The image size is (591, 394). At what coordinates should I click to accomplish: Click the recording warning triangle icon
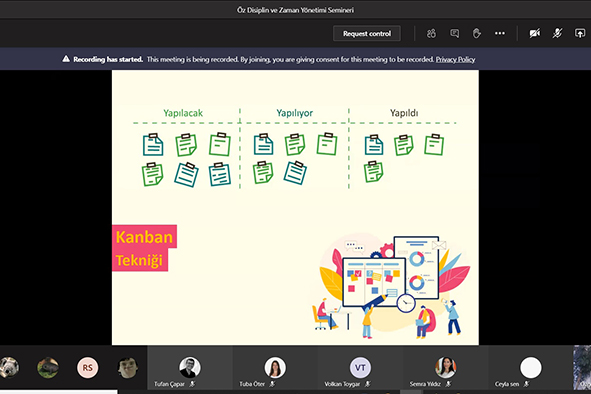(x=66, y=59)
